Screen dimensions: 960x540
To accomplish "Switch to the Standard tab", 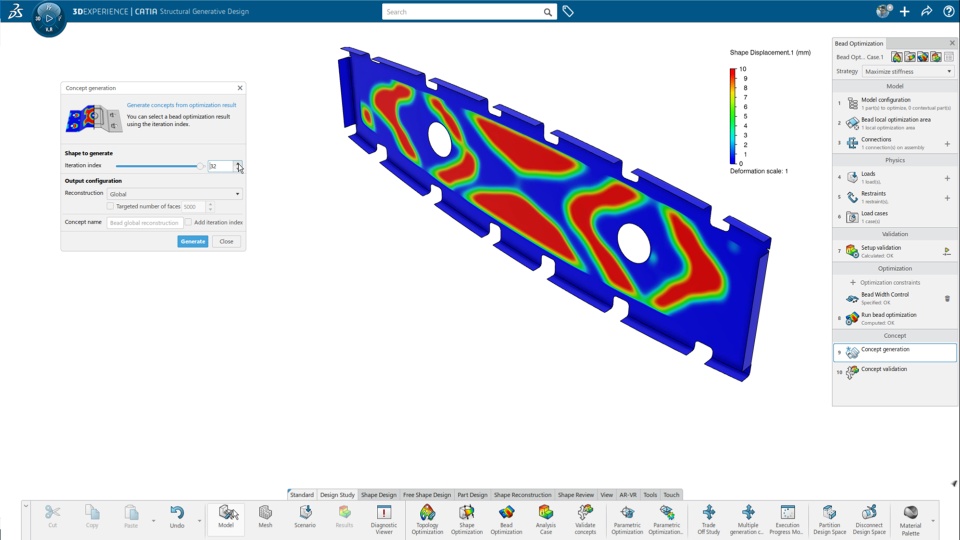I will 301,495.
